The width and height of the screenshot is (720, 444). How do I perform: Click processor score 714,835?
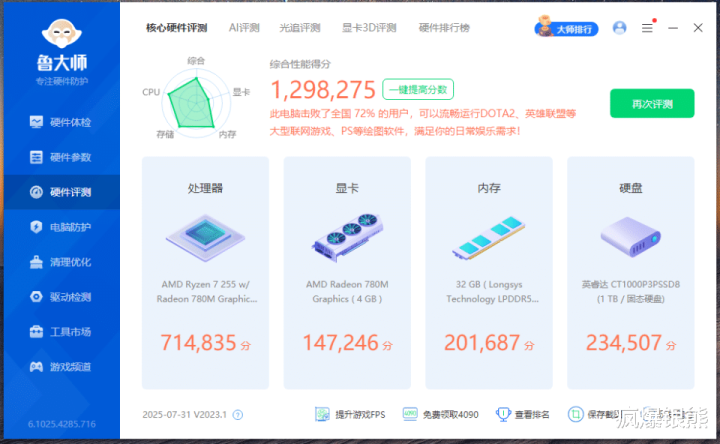[x=198, y=343]
